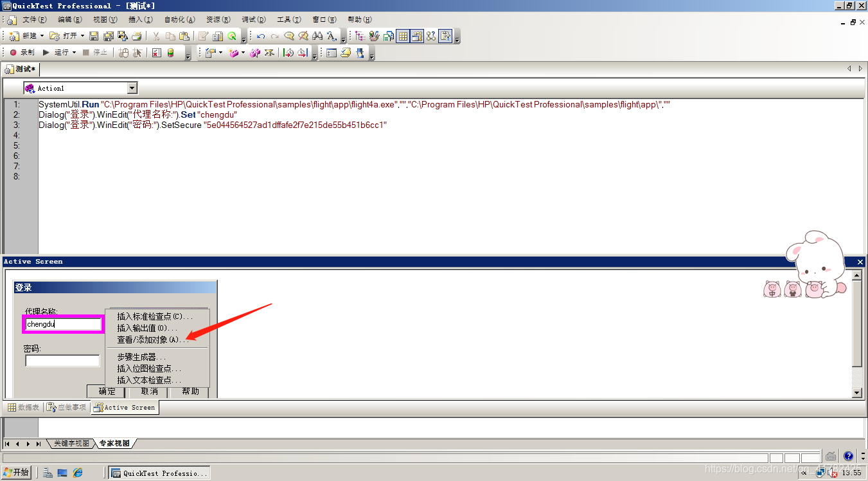Open the 视图(V) menu
868x481 pixels.
pyautogui.click(x=105, y=20)
